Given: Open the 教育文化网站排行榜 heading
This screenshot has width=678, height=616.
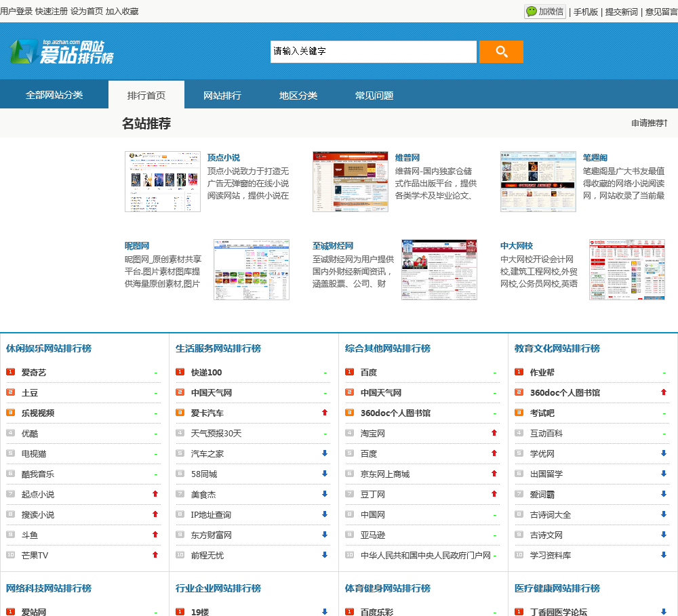Looking at the screenshot, I should [x=557, y=348].
